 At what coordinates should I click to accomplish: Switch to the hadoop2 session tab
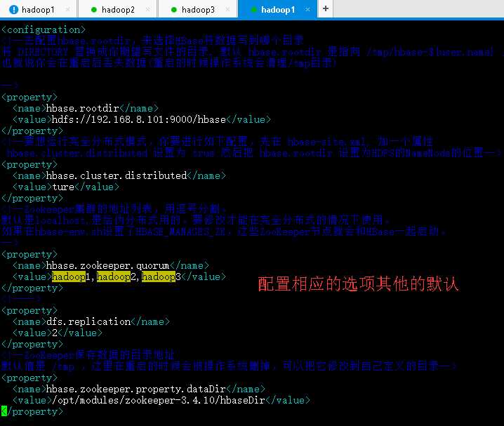tap(118, 10)
